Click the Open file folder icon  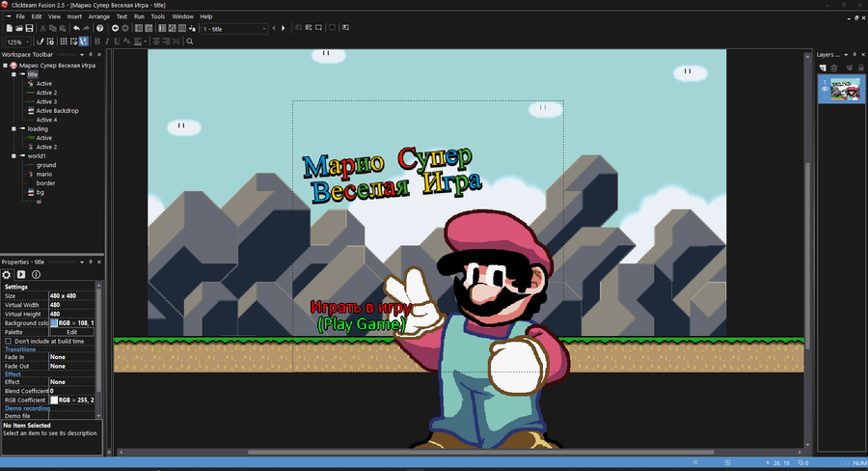point(19,28)
